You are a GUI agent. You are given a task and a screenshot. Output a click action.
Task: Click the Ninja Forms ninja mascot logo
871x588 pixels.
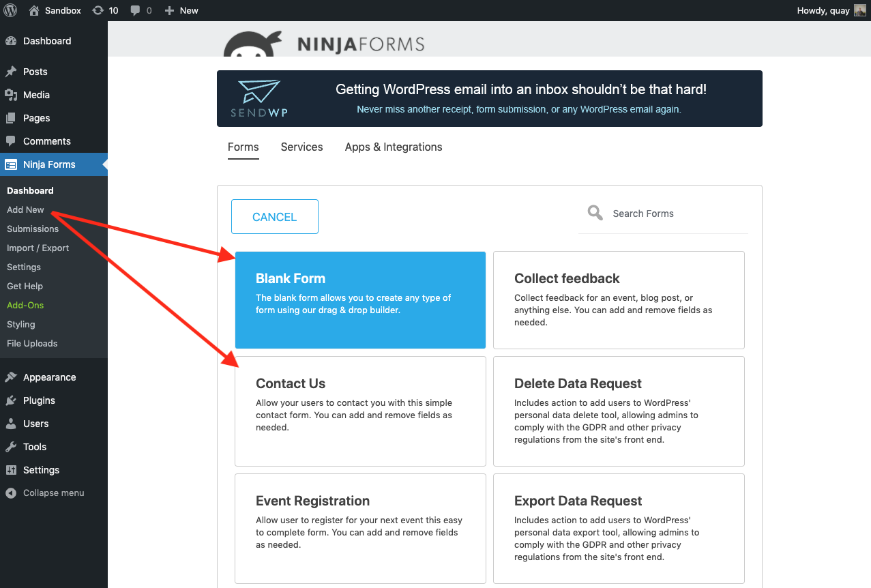tap(252, 42)
